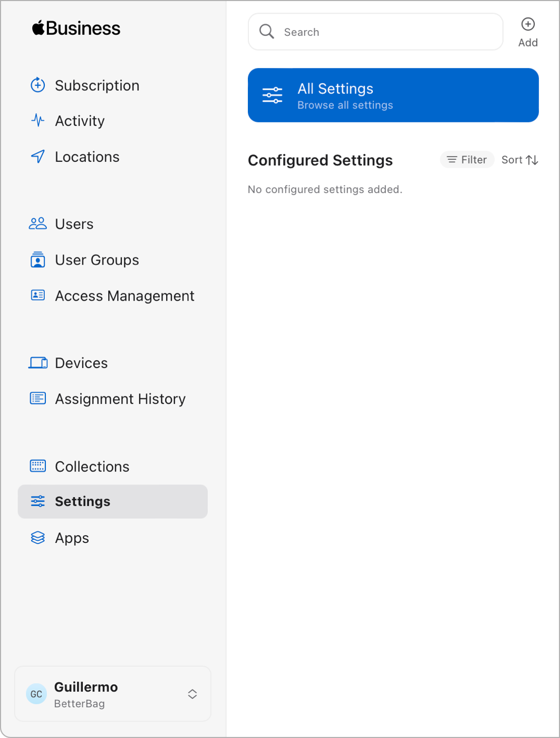Go to the Collections section label
Screen dimensions: 560x738
[x=92, y=467]
